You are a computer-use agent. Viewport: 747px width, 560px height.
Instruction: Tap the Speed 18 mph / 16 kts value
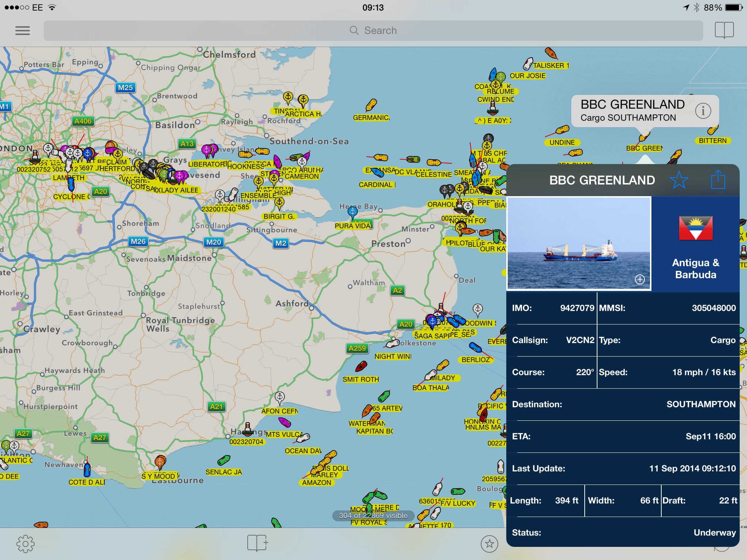coord(704,372)
